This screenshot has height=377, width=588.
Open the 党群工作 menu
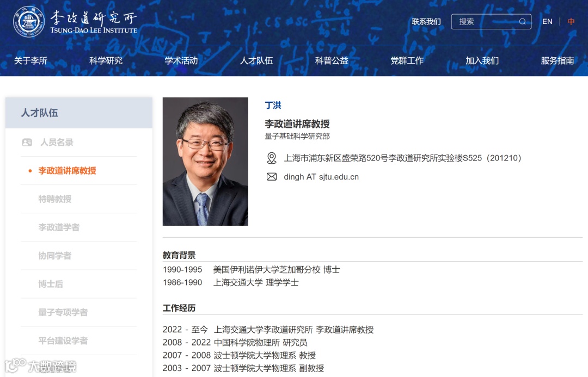click(407, 61)
